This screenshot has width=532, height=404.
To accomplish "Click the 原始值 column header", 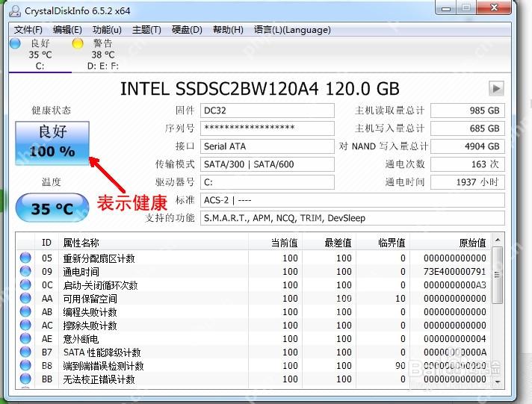I will click(x=451, y=243).
